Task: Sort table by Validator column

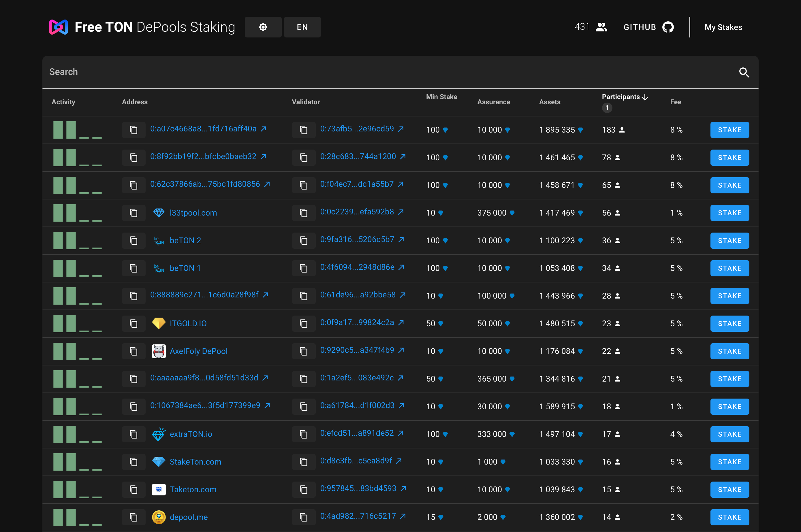Action: coord(305,102)
